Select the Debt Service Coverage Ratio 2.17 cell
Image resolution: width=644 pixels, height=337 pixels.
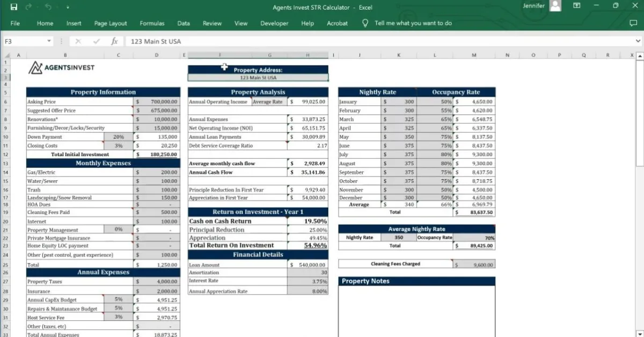[x=308, y=146]
